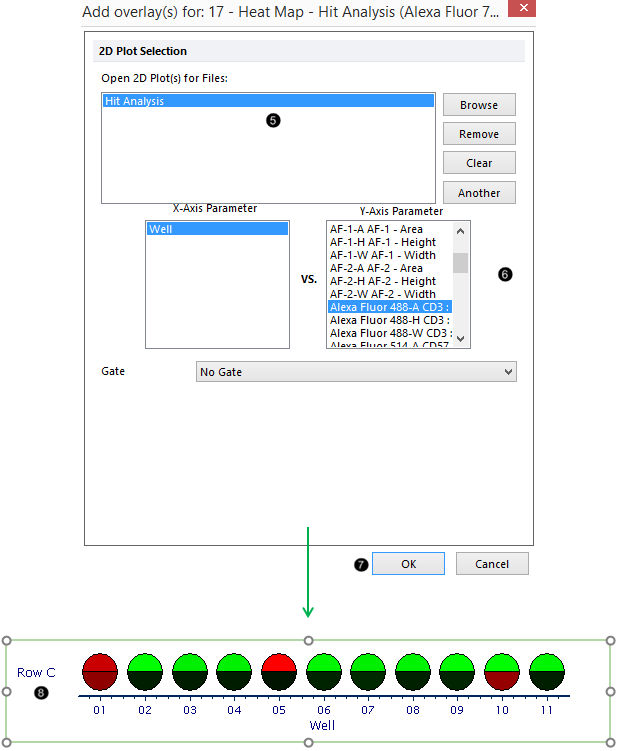
Task: Pick Alexa Fluor 488-H CD3 in Y-Axis list
Action: (x=389, y=320)
